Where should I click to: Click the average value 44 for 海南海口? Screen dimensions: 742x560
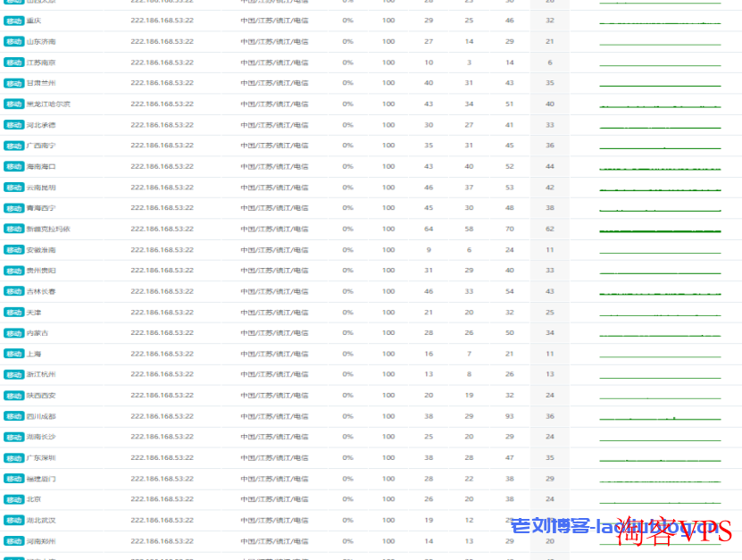click(x=550, y=167)
